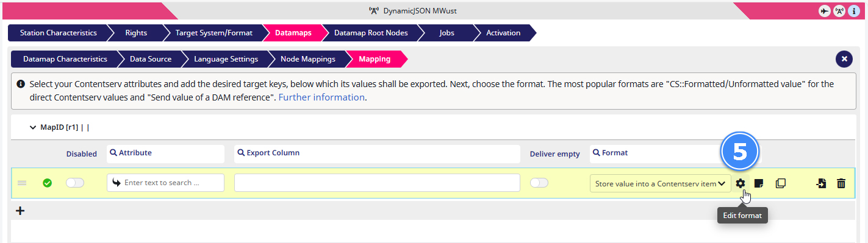Click the Attribute search field in row

point(165,183)
